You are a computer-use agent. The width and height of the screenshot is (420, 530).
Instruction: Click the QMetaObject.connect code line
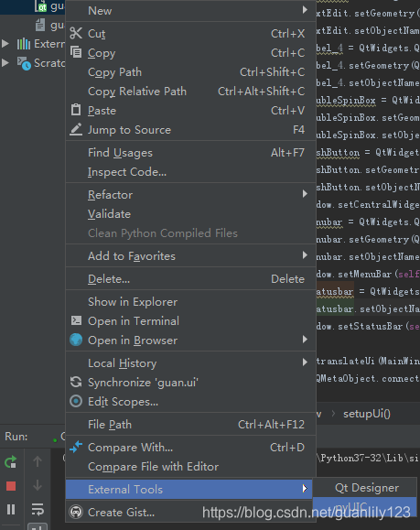(x=368, y=379)
